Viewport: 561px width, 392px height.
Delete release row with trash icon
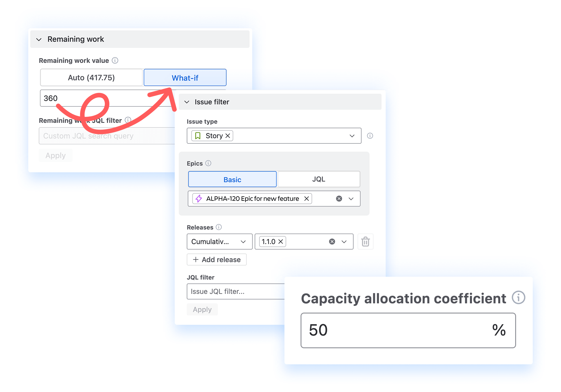tap(365, 241)
